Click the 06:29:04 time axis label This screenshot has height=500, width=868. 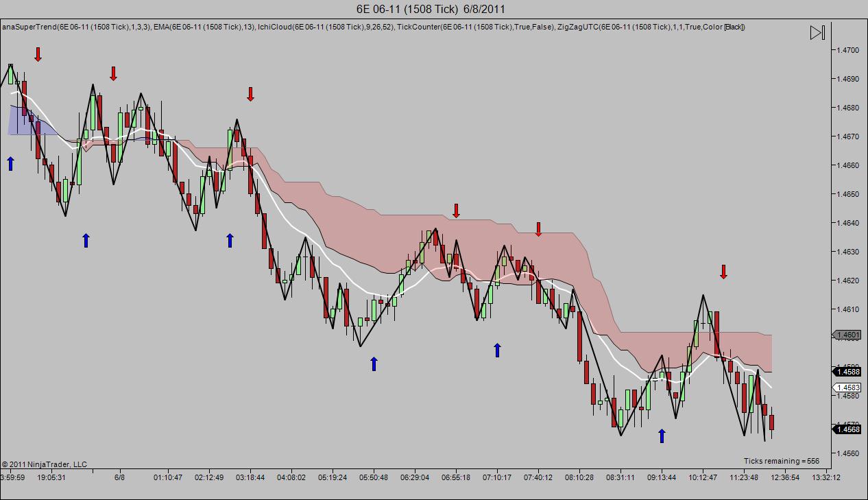pyautogui.click(x=415, y=477)
